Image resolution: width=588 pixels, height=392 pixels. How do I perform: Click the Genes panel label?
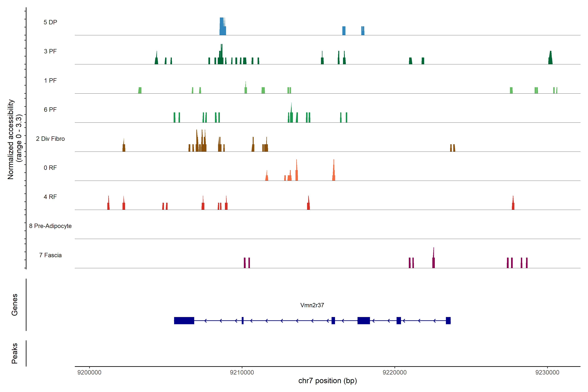click(15, 304)
